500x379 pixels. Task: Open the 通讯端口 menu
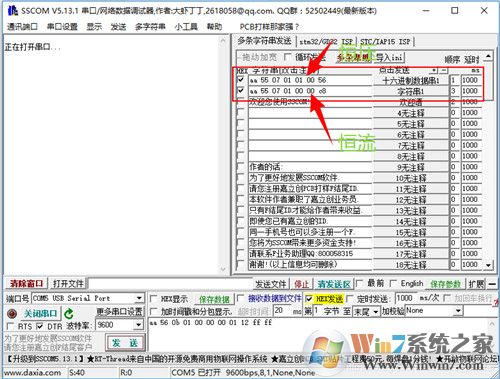[22, 27]
